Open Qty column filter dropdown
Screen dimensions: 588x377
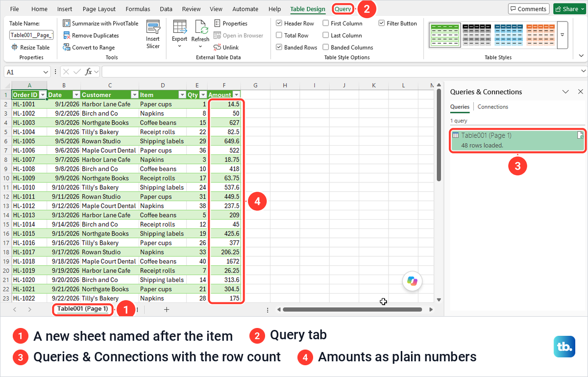click(x=203, y=95)
